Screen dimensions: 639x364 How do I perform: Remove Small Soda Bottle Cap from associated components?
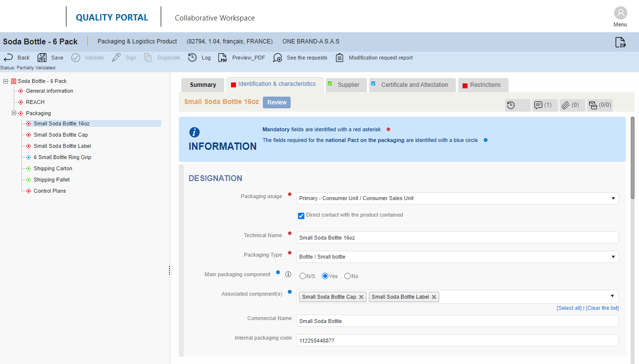click(361, 297)
